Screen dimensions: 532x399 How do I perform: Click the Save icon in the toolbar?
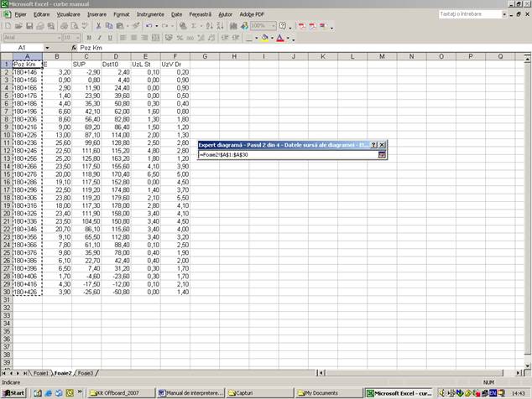[29, 26]
